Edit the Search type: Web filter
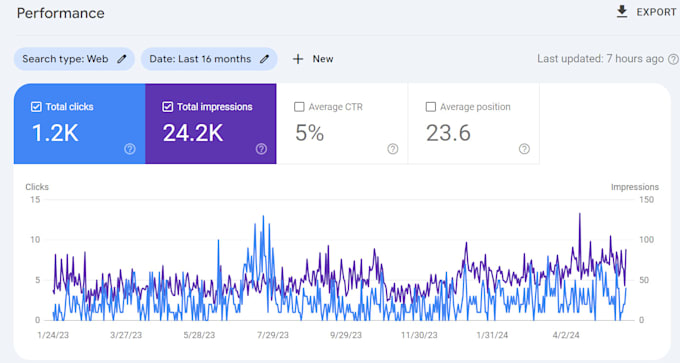Viewport: 680px width, 363px height. (x=74, y=59)
